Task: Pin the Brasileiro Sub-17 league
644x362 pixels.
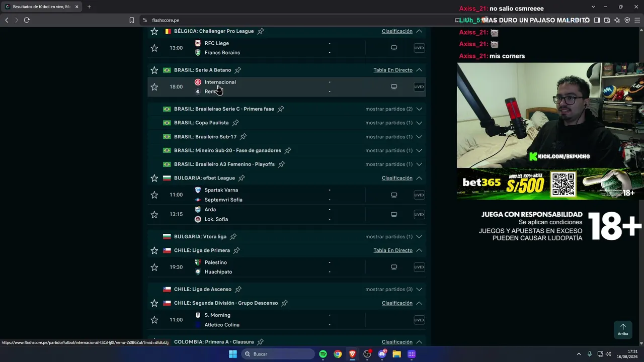Action: point(244,137)
